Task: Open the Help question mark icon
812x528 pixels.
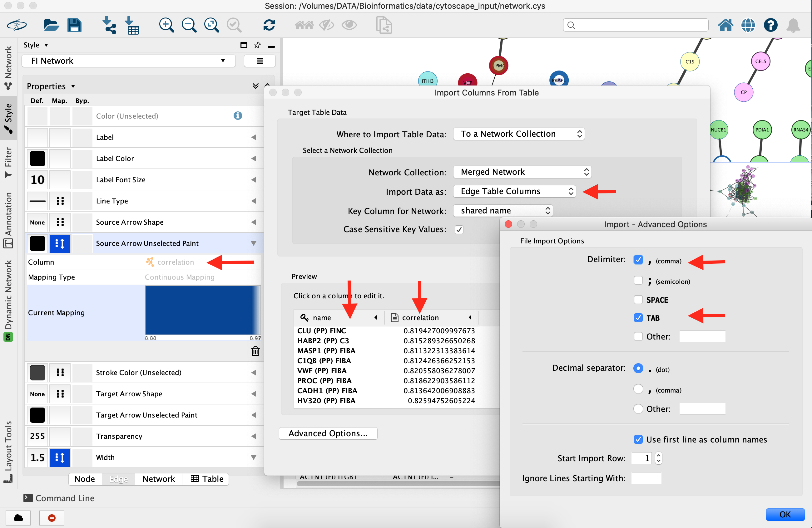Action: (x=770, y=25)
